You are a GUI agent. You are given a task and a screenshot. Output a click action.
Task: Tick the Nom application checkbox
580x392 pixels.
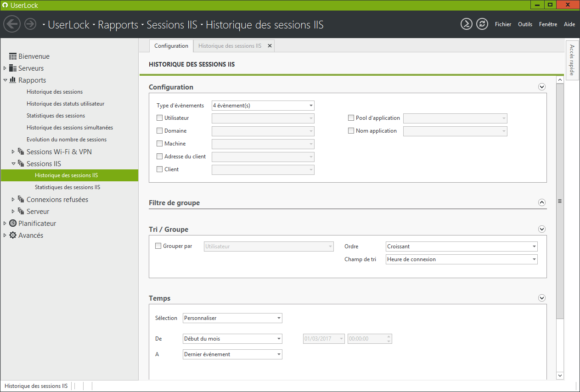(x=351, y=131)
